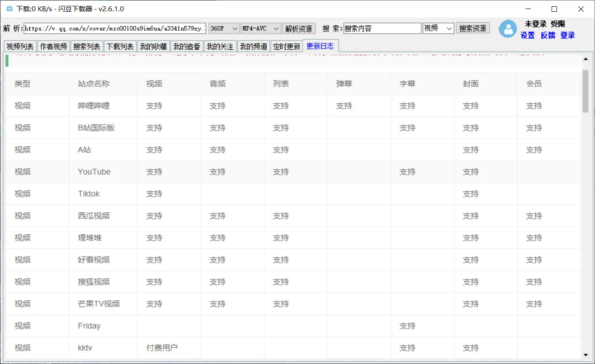The height and width of the screenshot is (364, 595).
Task: Click the 登录 login link
Action: (x=567, y=35)
